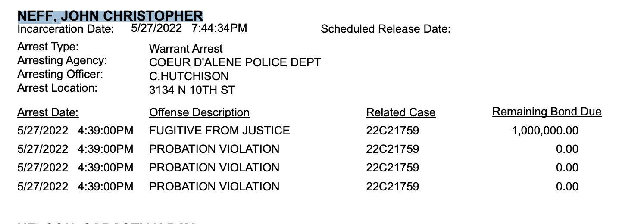
Task: Click the Offense Description column header
Action: point(199,113)
